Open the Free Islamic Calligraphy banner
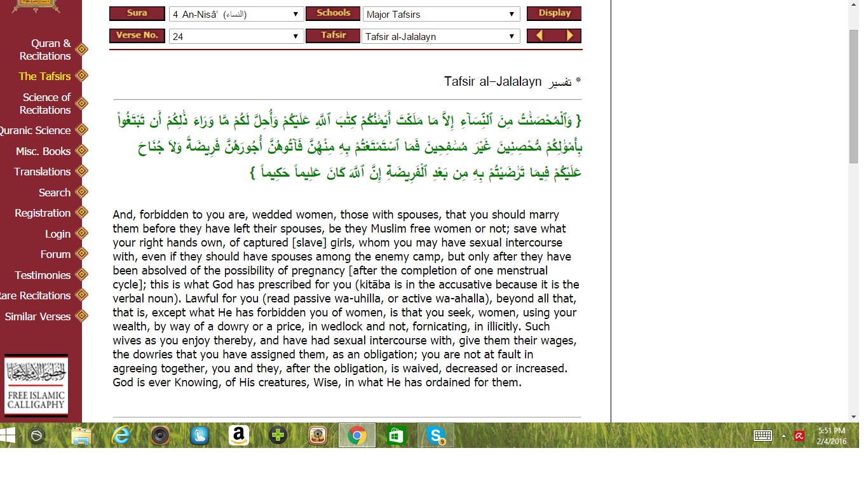Image resolution: width=868 pixels, height=488 pixels. coord(36,385)
